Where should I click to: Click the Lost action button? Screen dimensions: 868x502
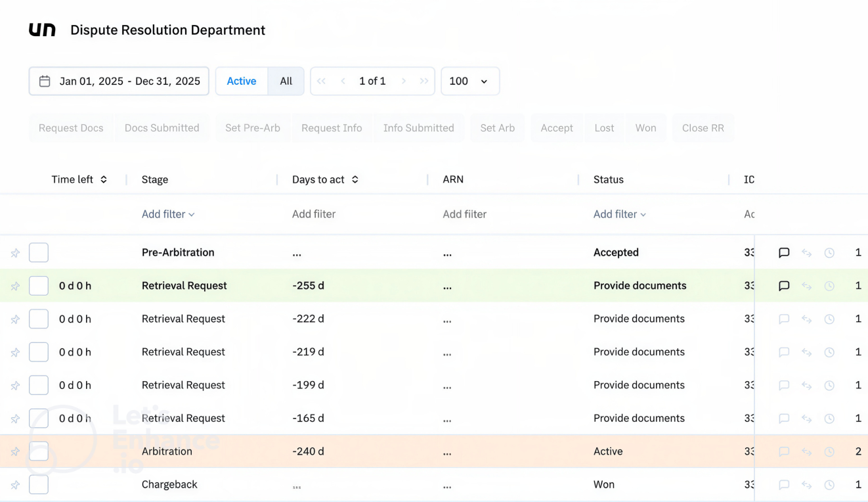click(605, 128)
